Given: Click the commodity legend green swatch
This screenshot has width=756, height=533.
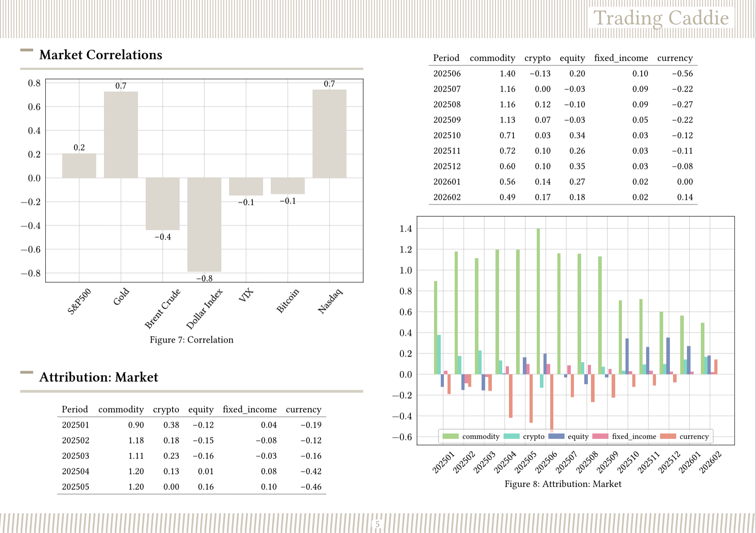Looking at the screenshot, I should point(450,436).
